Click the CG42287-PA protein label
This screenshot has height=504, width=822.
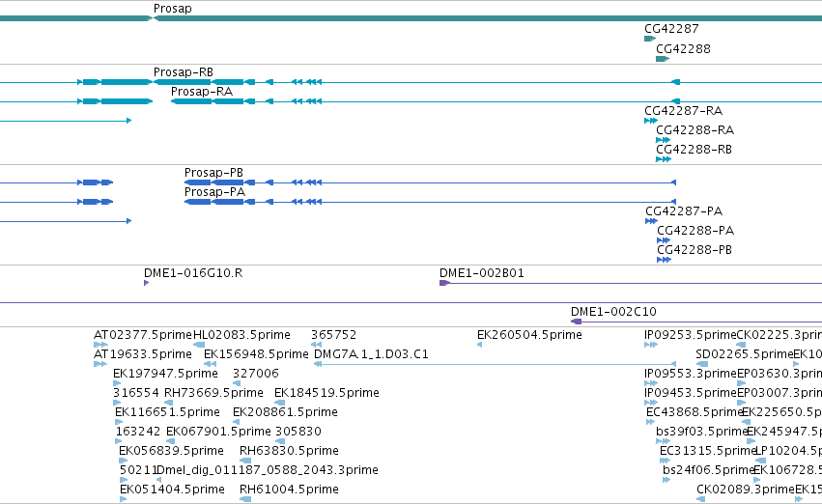684,211
